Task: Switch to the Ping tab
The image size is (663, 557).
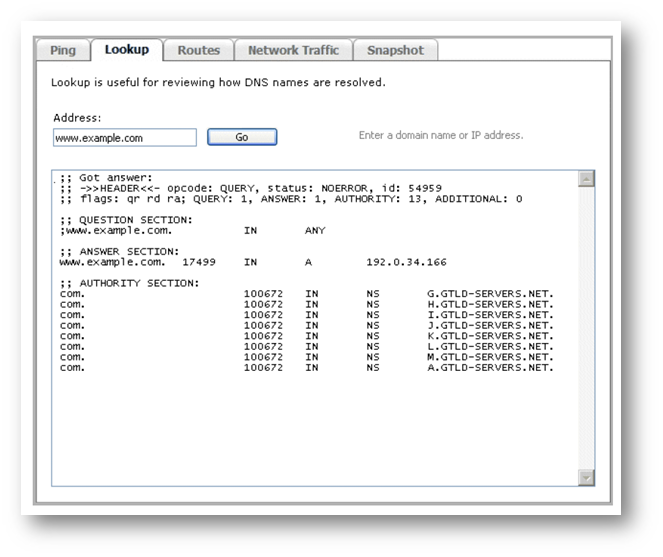Action: pos(63,50)
